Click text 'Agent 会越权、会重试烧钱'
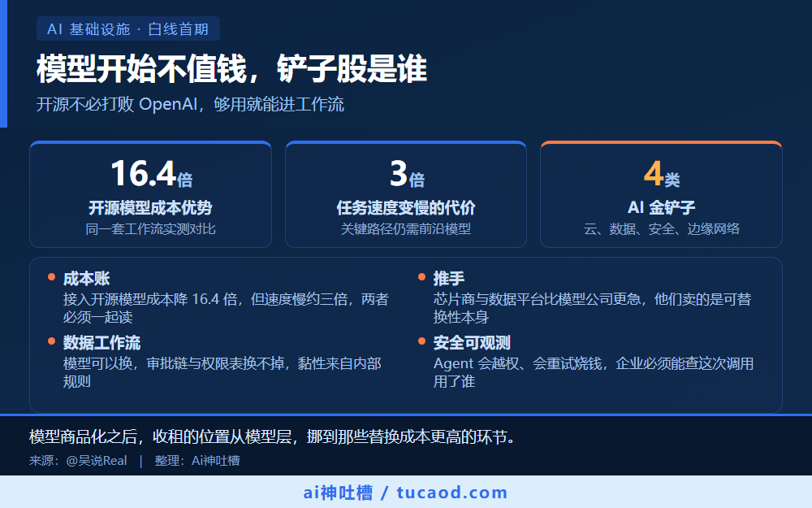 pyautogui.click(x=518, y=364)
